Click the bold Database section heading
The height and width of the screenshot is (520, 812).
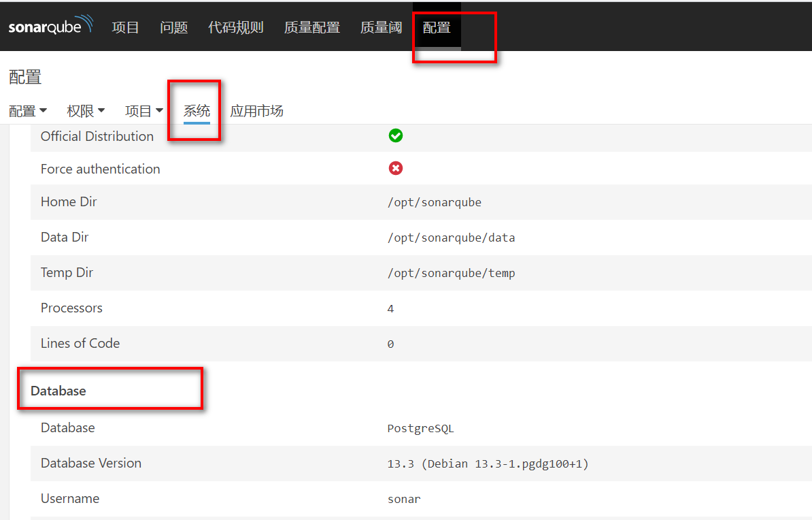pyautogui.click(x=58, y=391)
